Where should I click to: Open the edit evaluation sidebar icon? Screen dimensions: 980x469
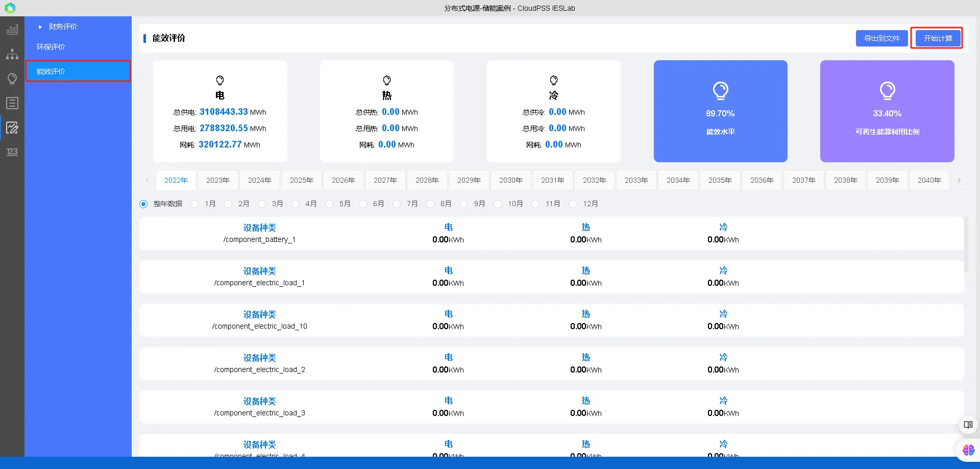[12, 128]
